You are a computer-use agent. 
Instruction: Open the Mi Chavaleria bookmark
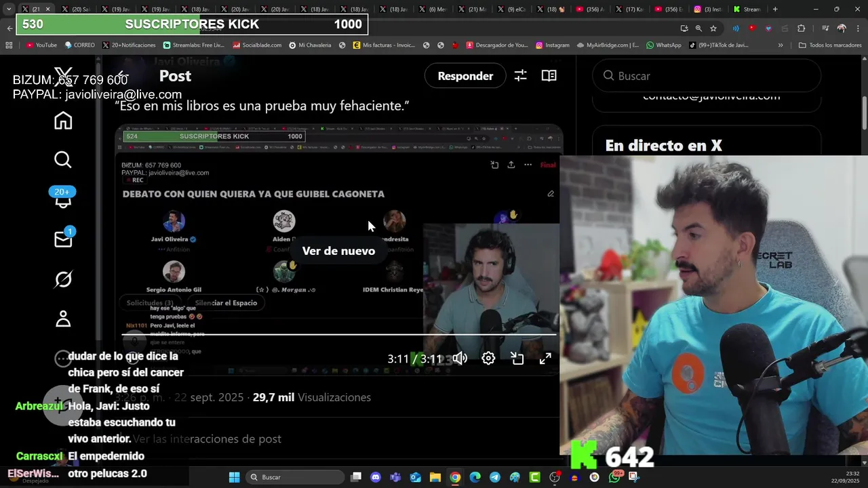[x=310, y=45]
